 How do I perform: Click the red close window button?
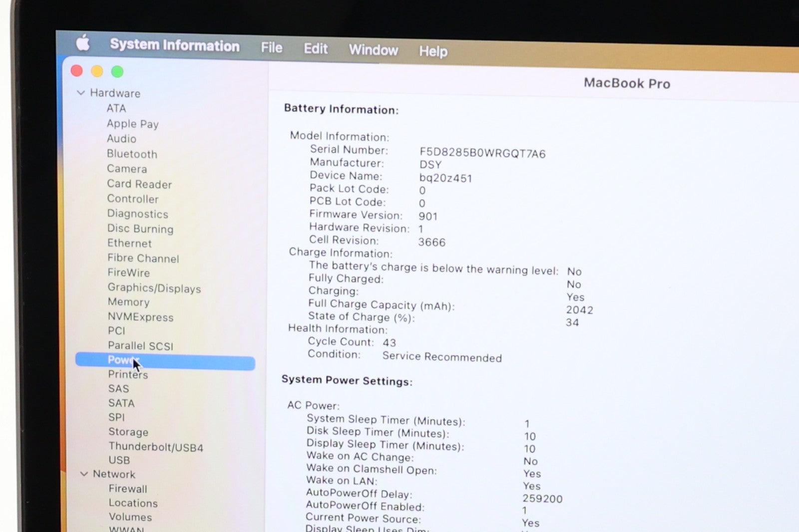pyautogui.click(x=76, y=71)
